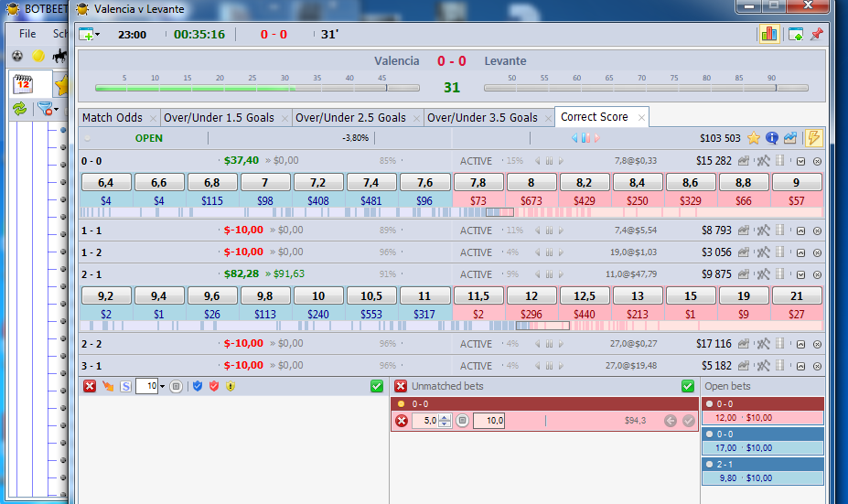This screenshot has width=848, height=504.
Task: Click the tools icon on the 0 - 0 row
Action: tap(763, 161)
